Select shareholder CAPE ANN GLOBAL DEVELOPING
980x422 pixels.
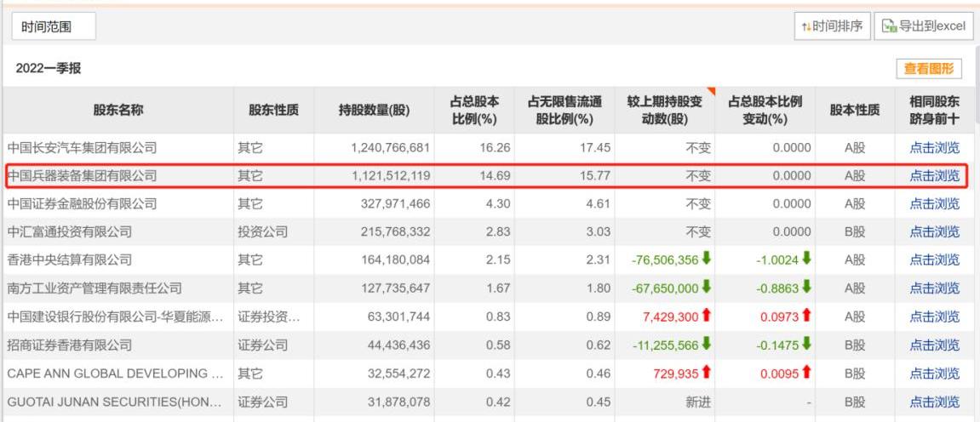(x=115, y=374)
